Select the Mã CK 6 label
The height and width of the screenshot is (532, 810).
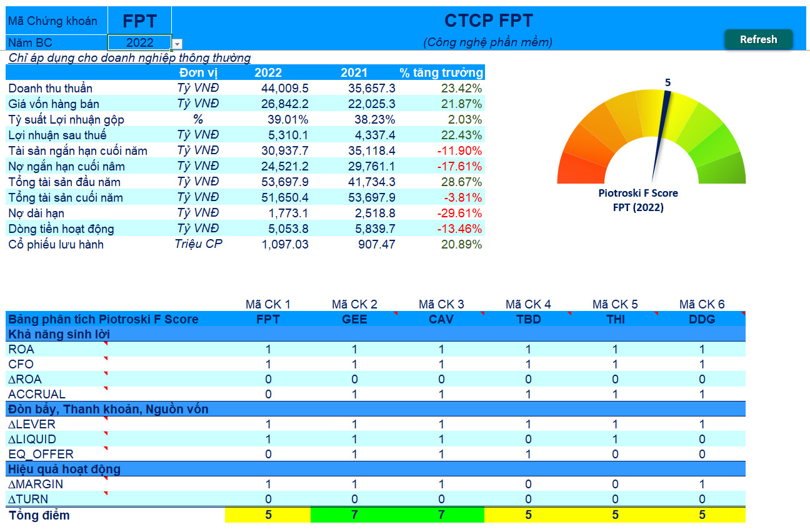tap(702, 304)
